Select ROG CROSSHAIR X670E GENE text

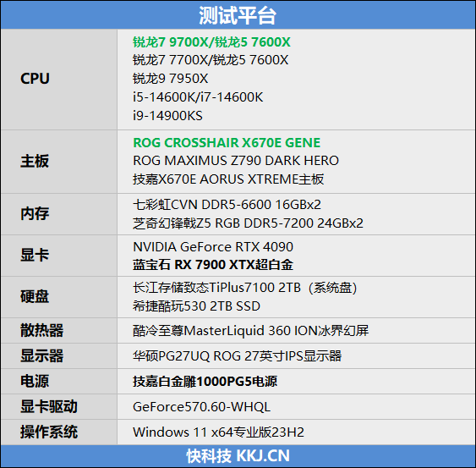(x=227, y=143)
